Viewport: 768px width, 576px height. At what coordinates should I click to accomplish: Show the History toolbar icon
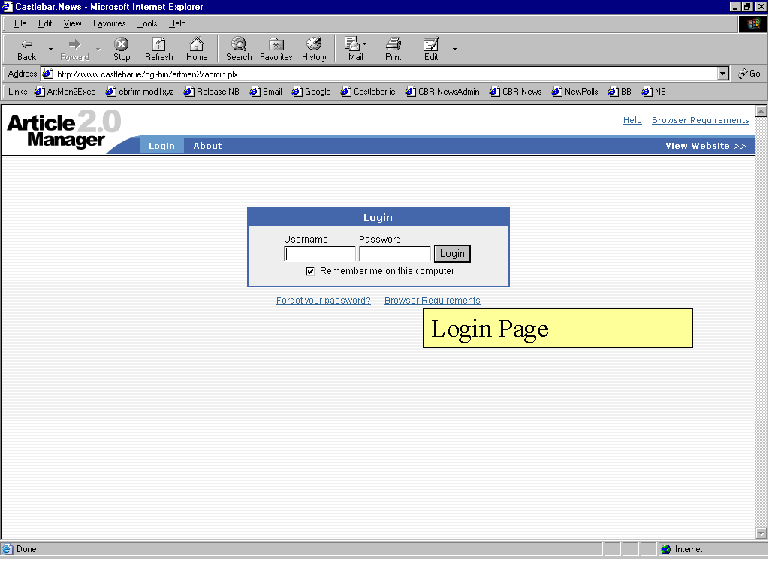314,48
